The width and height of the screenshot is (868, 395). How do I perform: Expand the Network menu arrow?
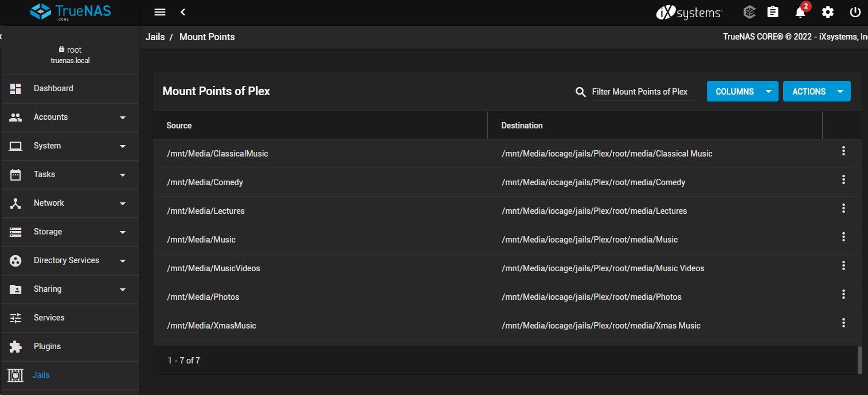[122, 204]
